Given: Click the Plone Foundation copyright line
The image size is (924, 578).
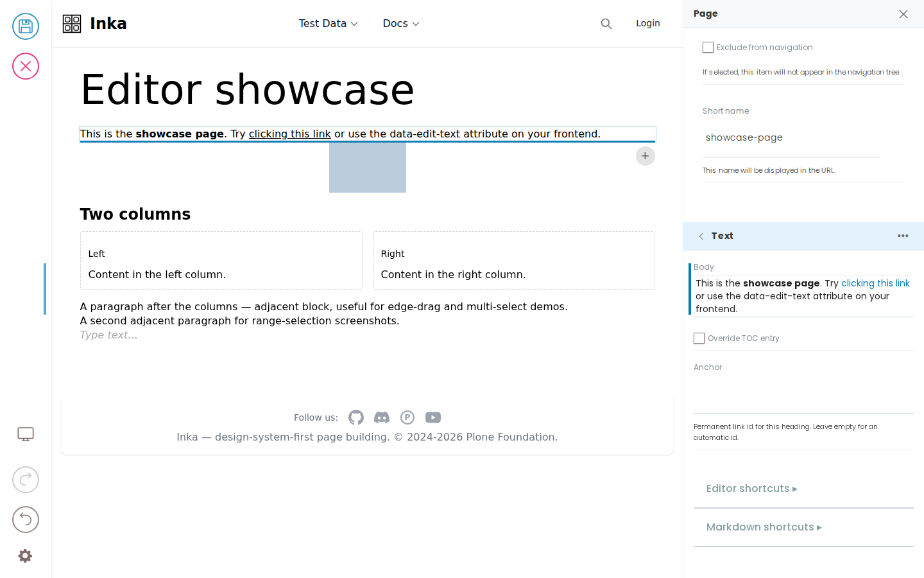Looking at the screenshot, I should 367,437.
